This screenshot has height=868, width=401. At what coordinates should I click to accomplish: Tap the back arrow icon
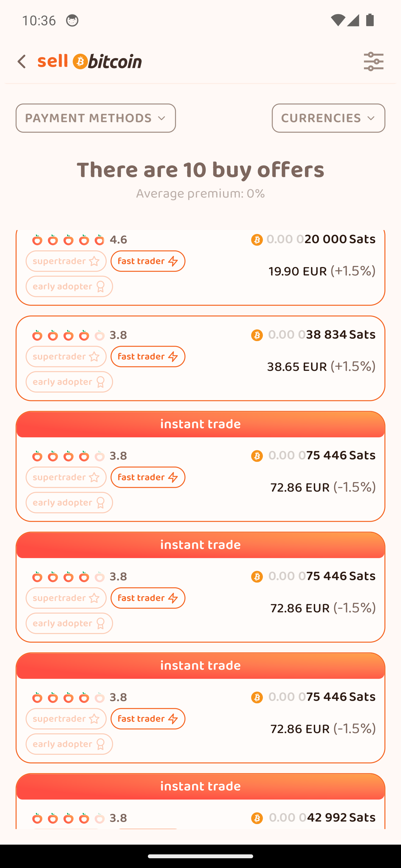(x=22, y=62)
